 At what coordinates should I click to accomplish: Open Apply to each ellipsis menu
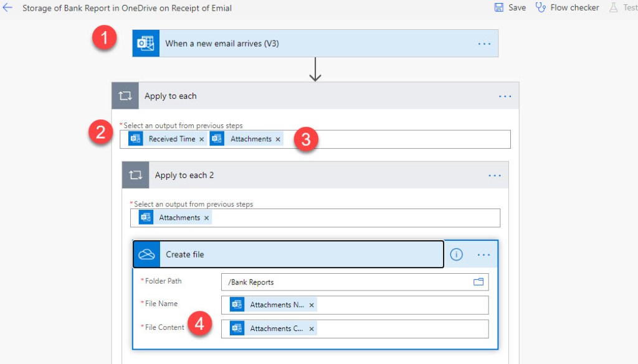click(x=505, y=96)
